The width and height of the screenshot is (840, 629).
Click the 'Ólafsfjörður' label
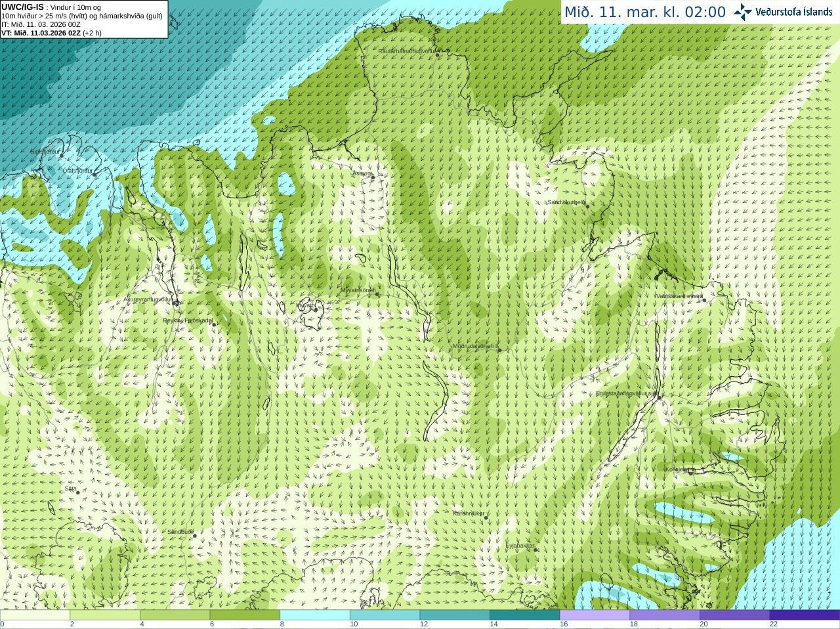[x=77, y=171]
